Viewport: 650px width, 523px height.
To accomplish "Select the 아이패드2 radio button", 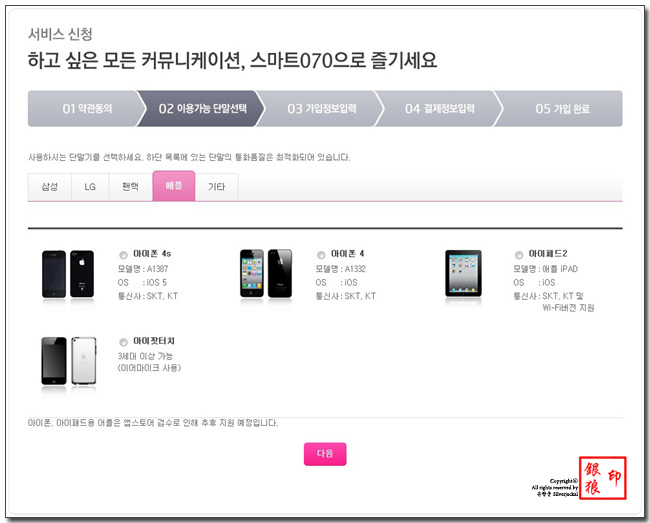I will tap(519, 255).
